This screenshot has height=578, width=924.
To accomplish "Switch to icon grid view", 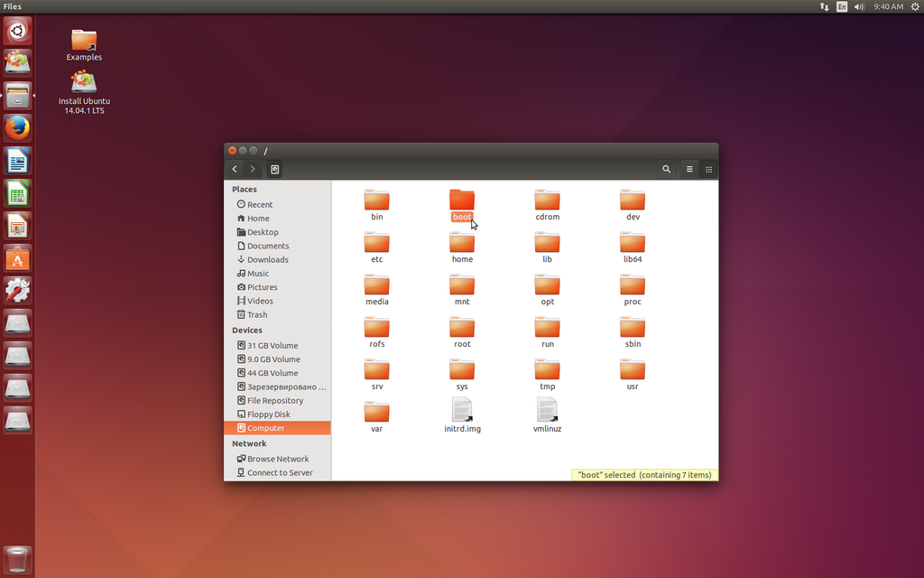I will pyautogui.click(x=708, y=169).
